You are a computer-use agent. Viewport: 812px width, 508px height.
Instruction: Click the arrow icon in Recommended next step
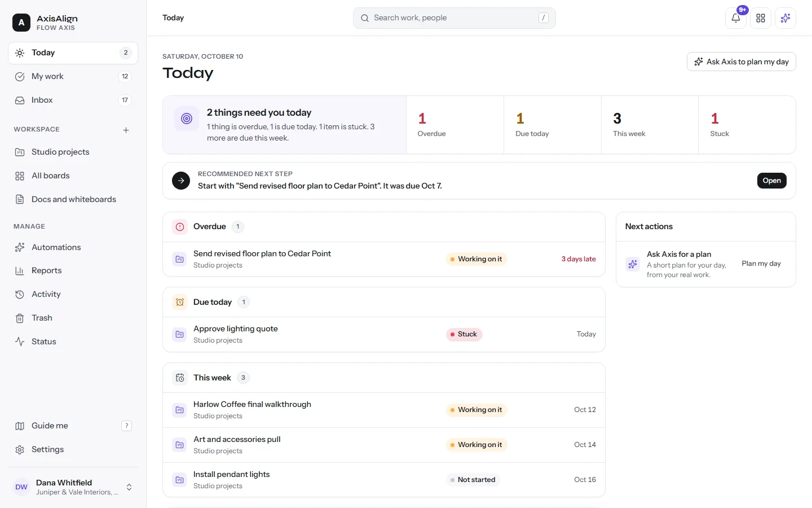point(181,181)
